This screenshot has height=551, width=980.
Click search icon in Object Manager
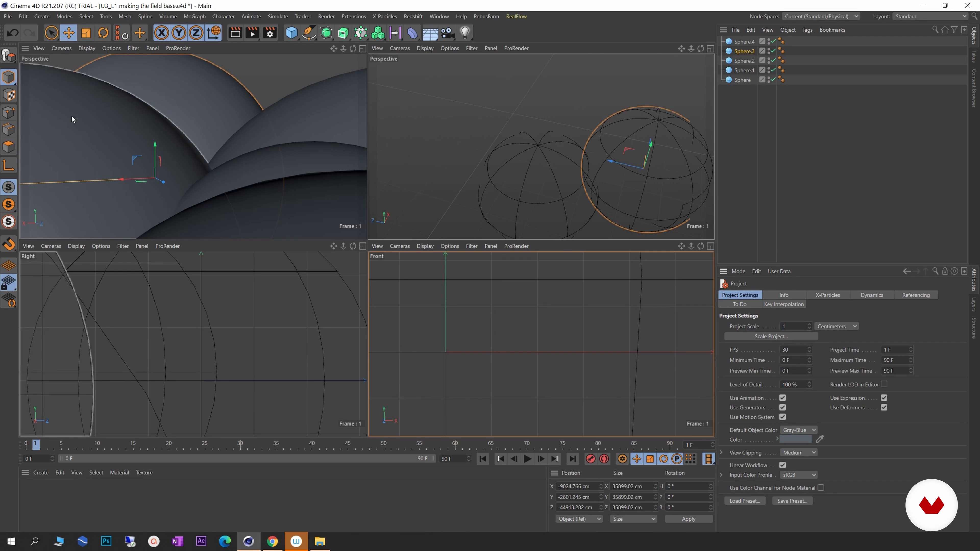935,30
